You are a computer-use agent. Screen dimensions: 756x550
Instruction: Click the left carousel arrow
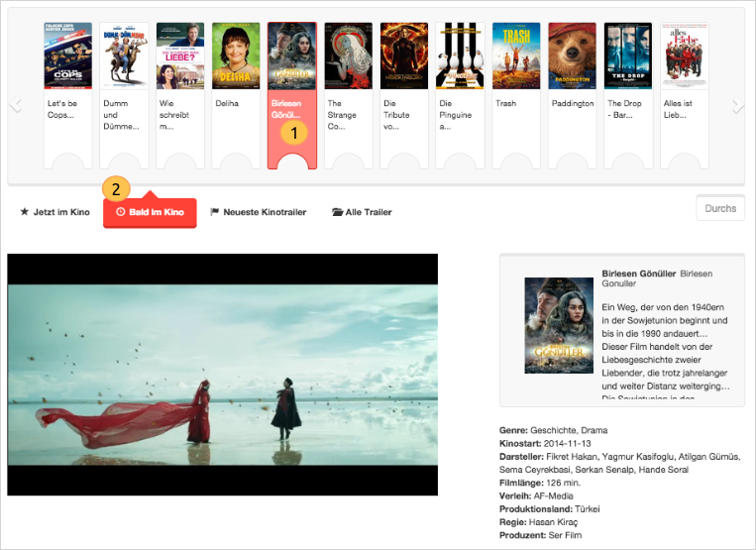16,104
